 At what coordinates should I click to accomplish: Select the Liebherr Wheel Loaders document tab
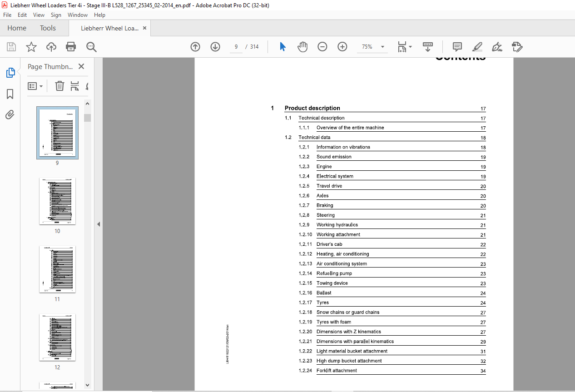(109, 28)
